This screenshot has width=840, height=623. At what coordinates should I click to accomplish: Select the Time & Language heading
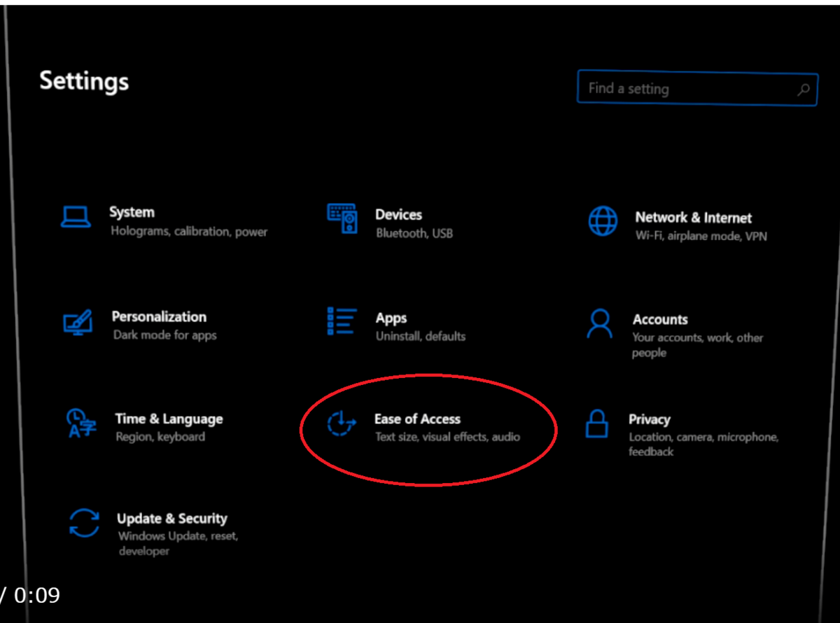(169, 419)
